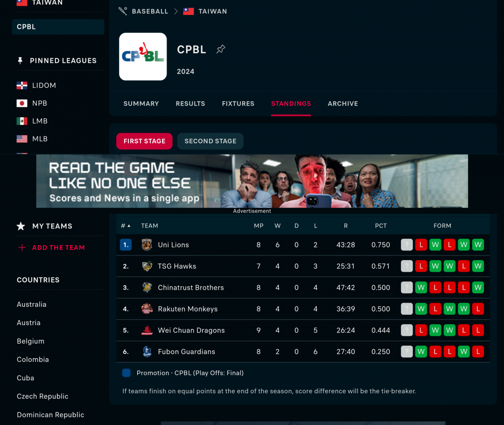Open Uni Lions team name

coord(173,245)
